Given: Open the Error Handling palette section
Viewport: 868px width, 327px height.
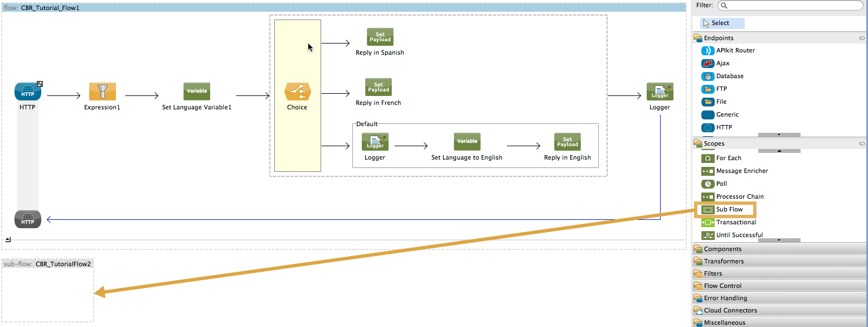Looking at the screenshot, I should 725,298.
